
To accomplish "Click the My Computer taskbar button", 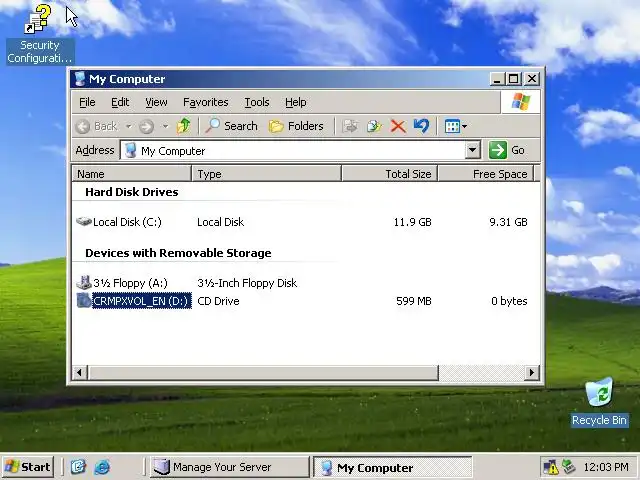I will pos(392,467).
